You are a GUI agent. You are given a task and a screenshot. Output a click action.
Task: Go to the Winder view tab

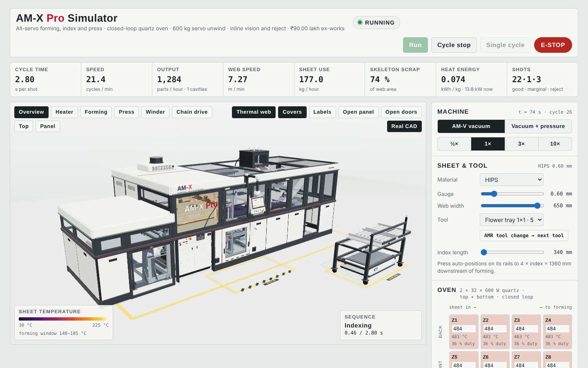[156, 112]
